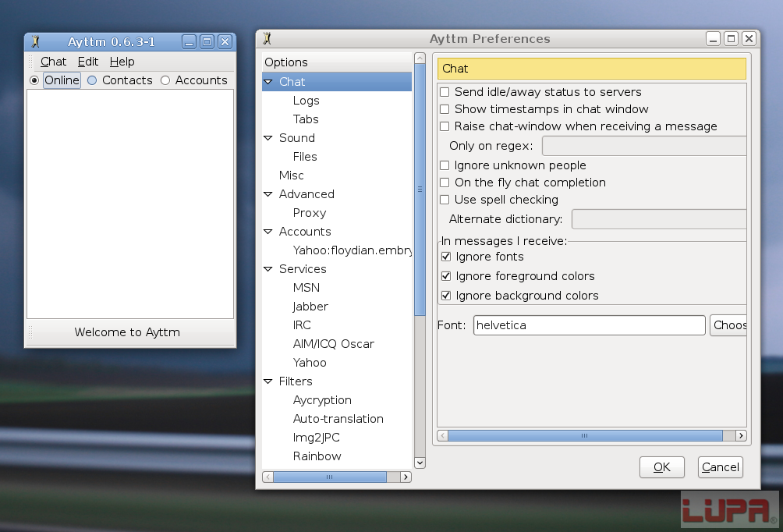Minimize the Ayttm Preferences window
This screenshot has width=783, height=532.
click(x=713, y=38)
